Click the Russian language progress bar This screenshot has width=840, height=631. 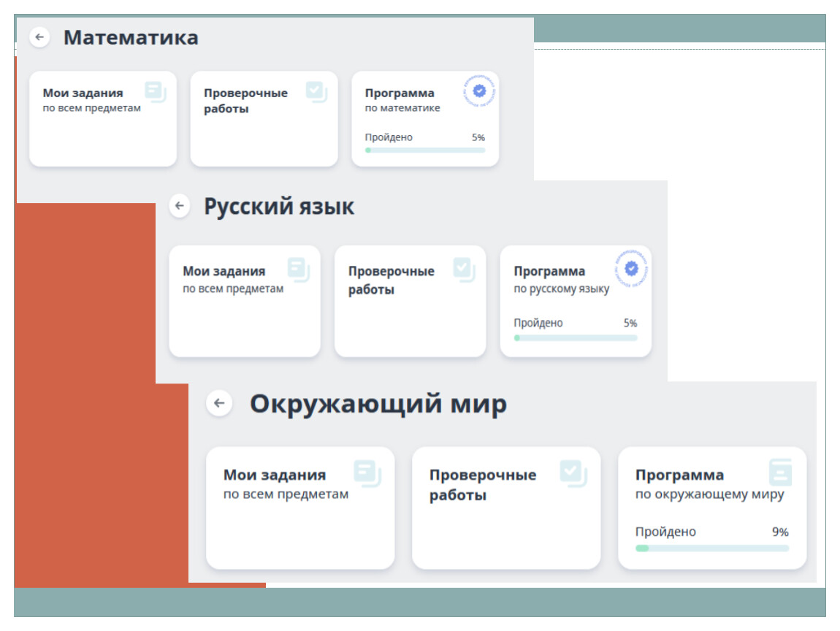[x=576, y=338]
